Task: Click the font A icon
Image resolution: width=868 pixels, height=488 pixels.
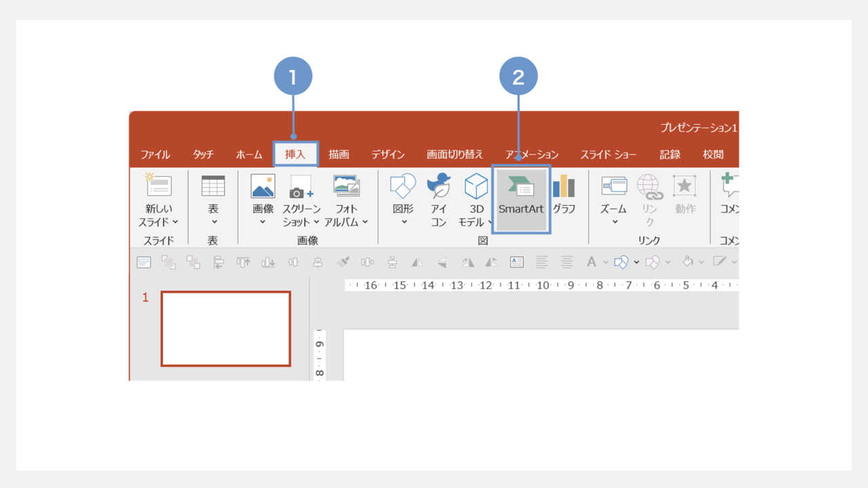Action: [x=591, y=262]
